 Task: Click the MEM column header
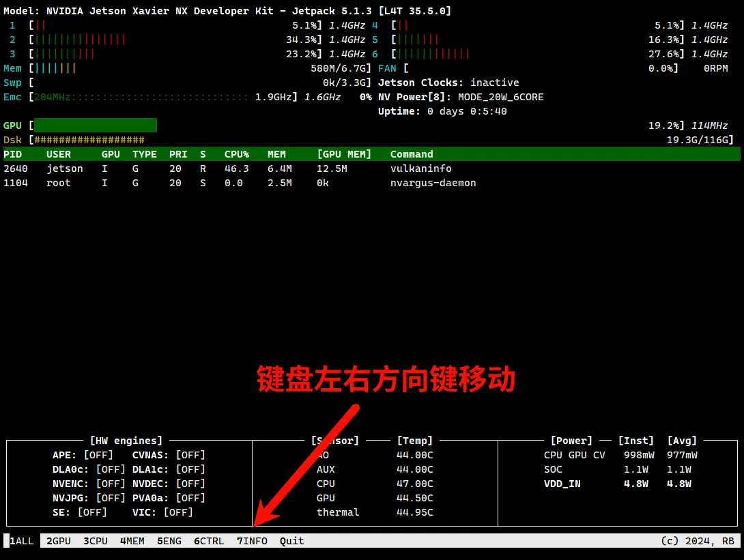click(276, 154)
